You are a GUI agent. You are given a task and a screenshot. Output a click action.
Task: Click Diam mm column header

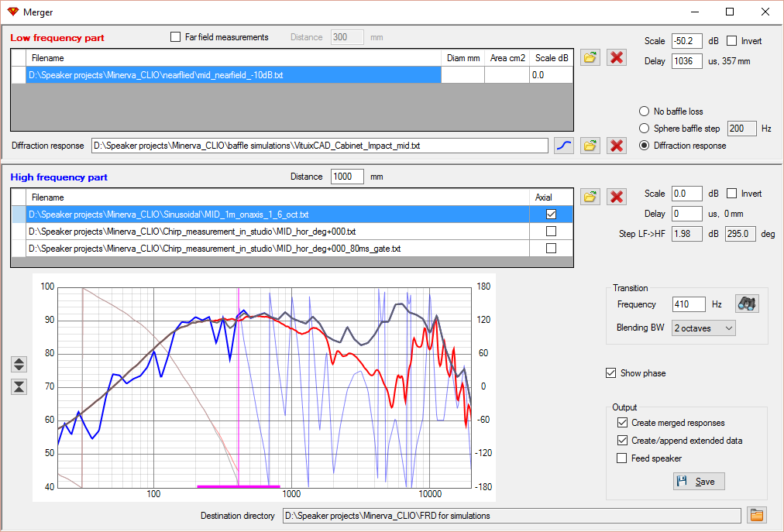[x=463, y=58]
